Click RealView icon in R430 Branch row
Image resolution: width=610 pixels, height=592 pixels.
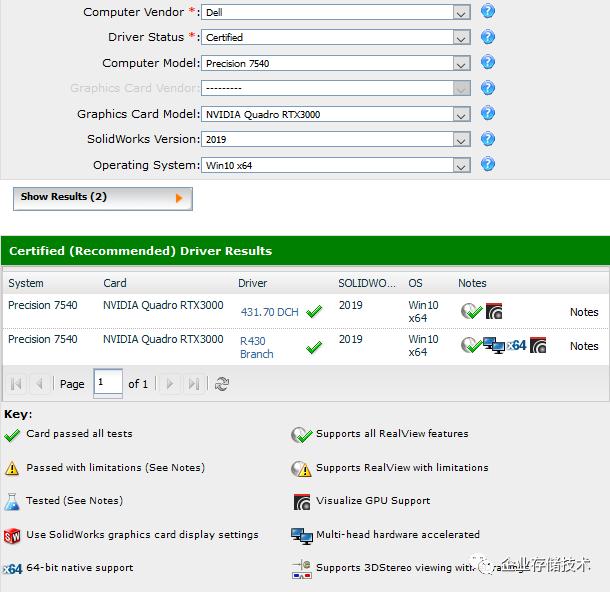tap(472, 345)
